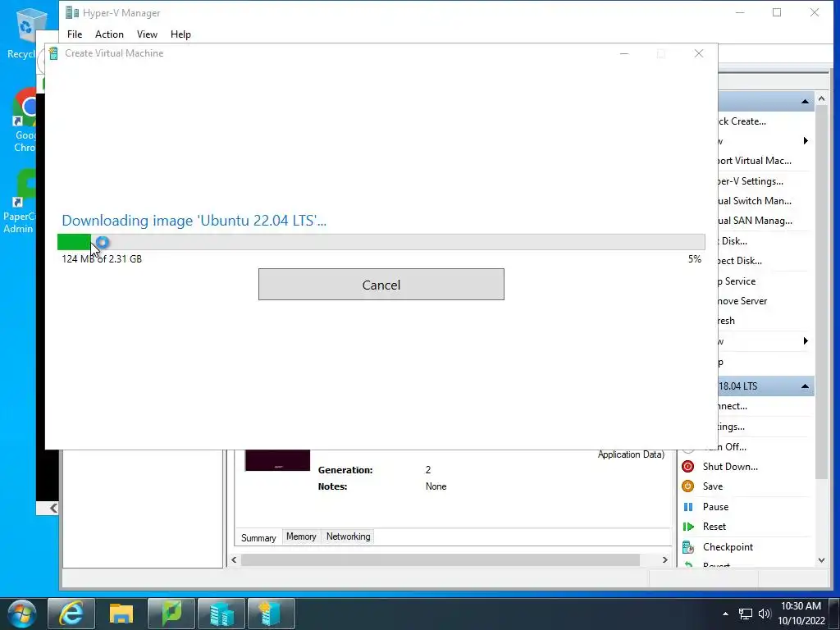Open Hyper-V Settings action
Viewport: 840px width, 630px height.
(751, 181)
